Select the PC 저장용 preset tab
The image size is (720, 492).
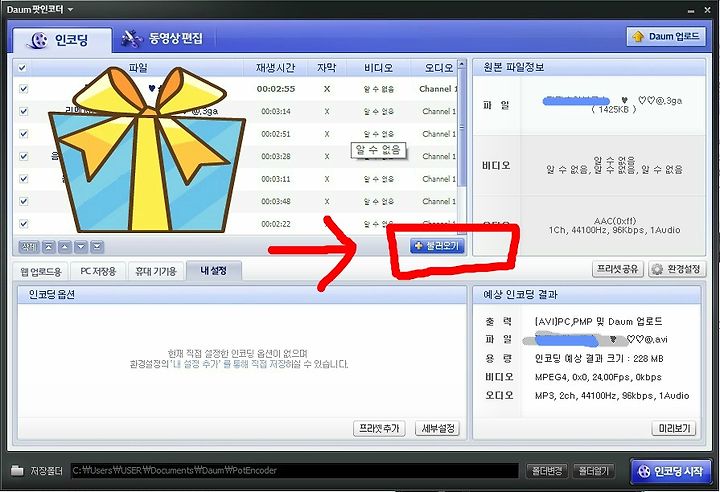(x=98, y=271)
